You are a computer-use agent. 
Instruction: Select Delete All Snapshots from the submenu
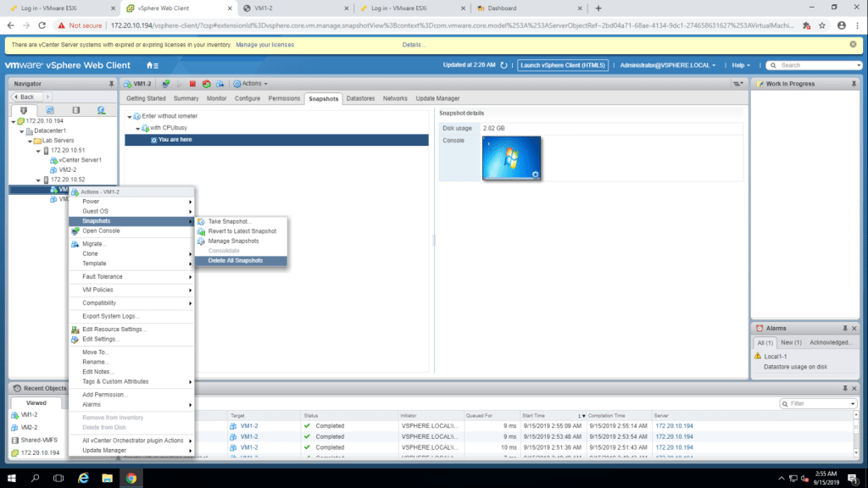(235, 260)
